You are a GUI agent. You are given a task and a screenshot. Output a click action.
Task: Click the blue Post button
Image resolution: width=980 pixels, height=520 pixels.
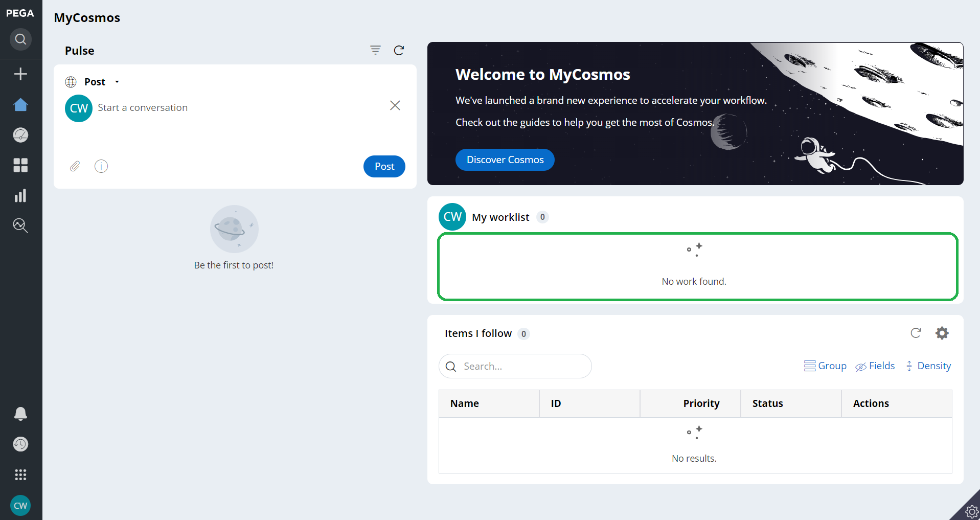384,166
